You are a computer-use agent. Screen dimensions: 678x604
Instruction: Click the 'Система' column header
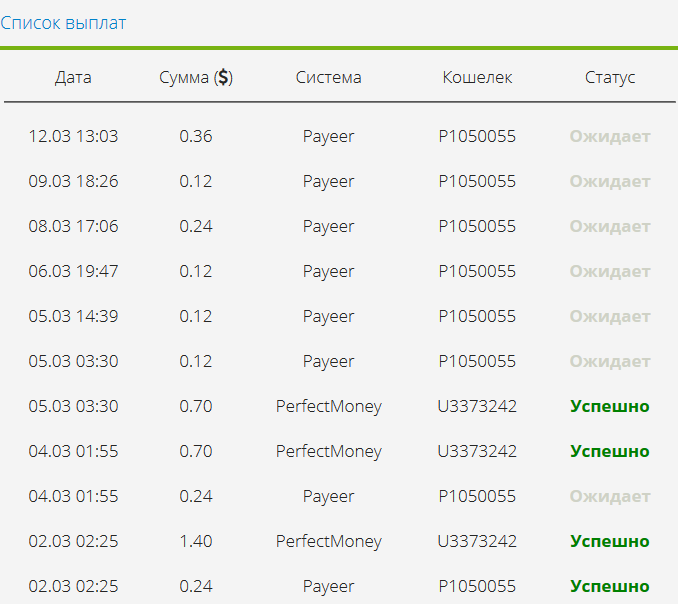[329, 77]
